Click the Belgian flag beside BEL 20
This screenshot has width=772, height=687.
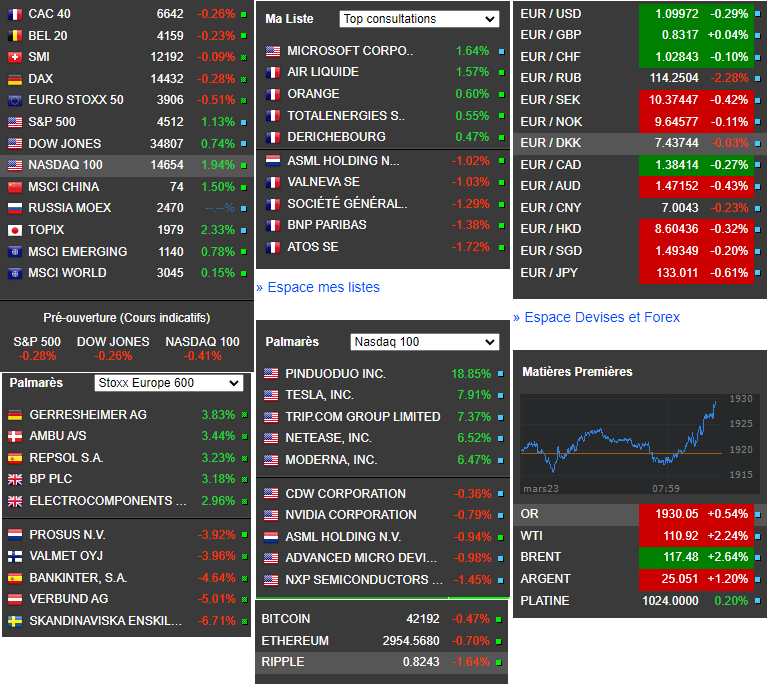15,36
